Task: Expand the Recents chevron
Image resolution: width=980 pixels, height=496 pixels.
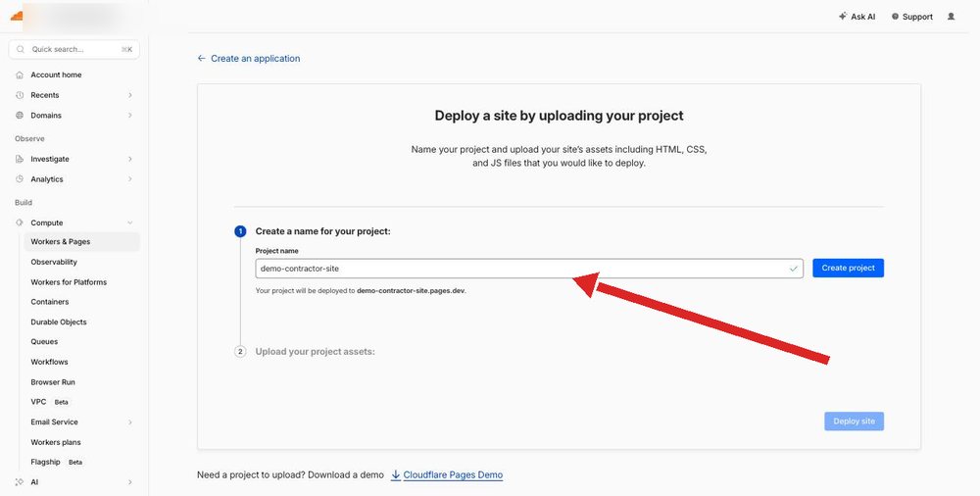Action: (130, 95)
